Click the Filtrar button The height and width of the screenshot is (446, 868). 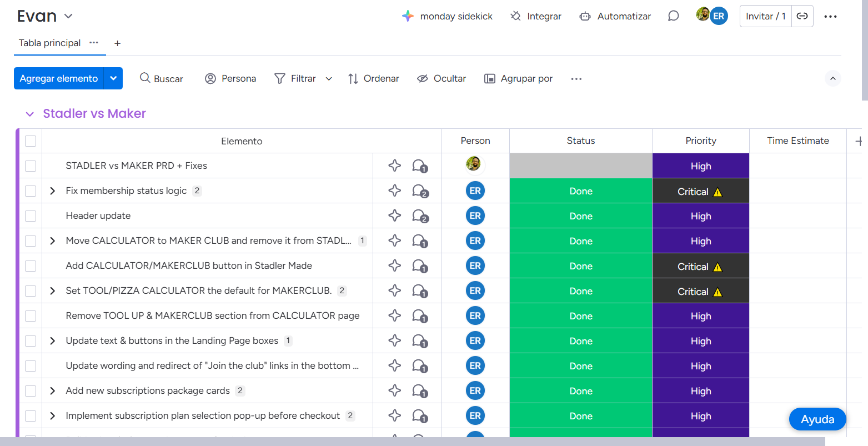(x=295, y=78)
